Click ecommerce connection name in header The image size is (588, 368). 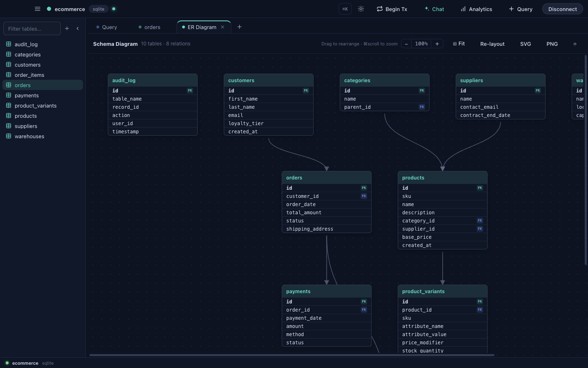pos(70,9)
